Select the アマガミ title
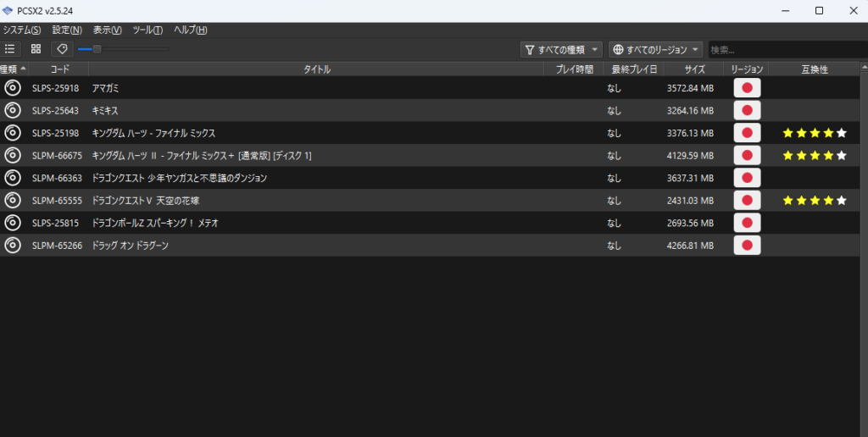 [x=105, y=89]
